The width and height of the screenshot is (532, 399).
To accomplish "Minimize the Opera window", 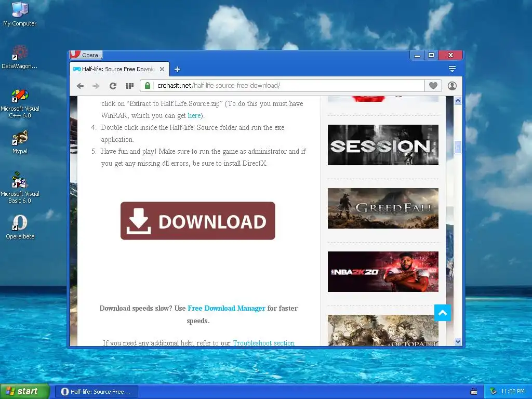I will tap(417, 55).
